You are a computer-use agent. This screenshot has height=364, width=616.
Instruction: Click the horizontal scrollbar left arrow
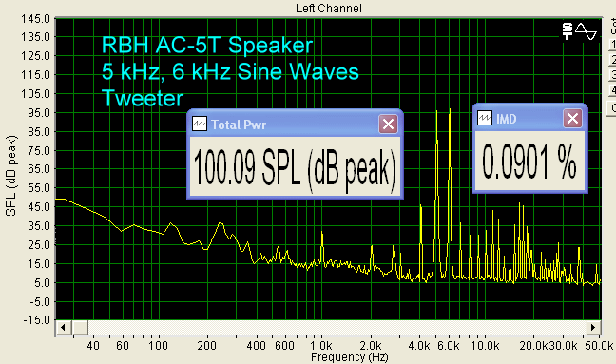click(63, 327)
